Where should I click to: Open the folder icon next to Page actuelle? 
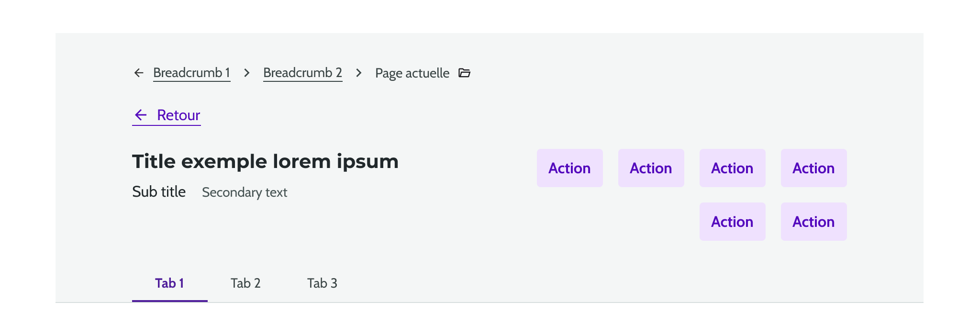pyautogui.click(x=465, y=73)
